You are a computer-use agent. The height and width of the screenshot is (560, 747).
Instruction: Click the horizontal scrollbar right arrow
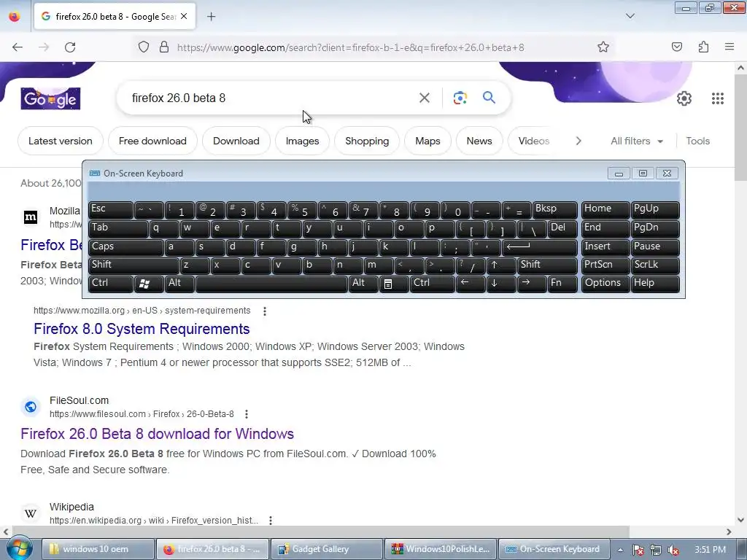(729, 532)
